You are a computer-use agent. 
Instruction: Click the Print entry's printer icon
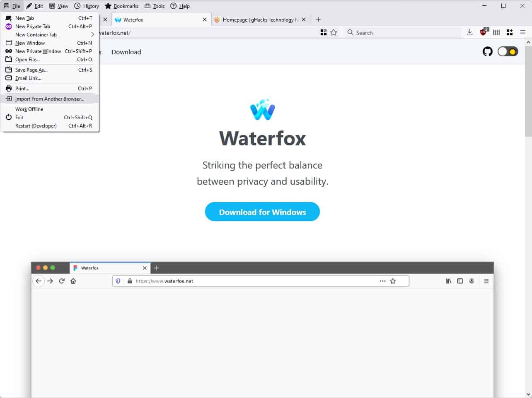point(8,88)
